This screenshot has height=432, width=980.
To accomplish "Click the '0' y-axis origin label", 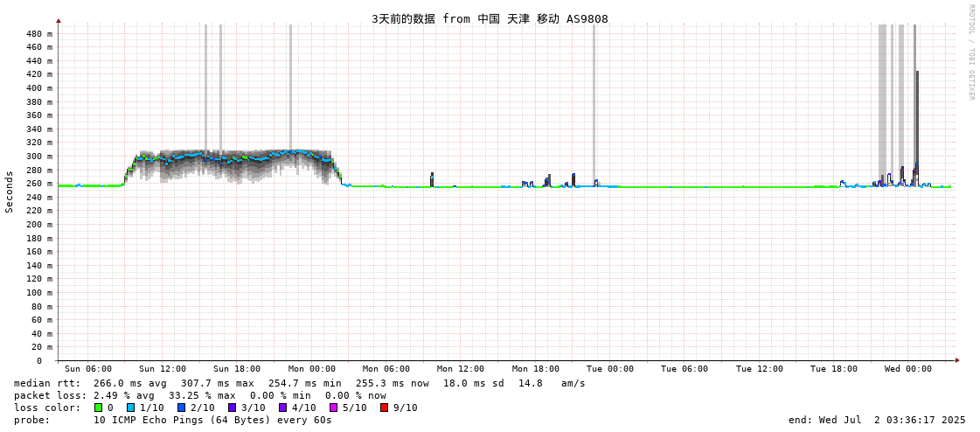I will click(39, 361).
